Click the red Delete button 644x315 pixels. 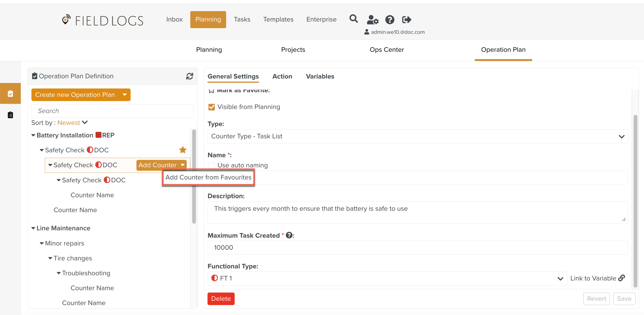[221, 298]
